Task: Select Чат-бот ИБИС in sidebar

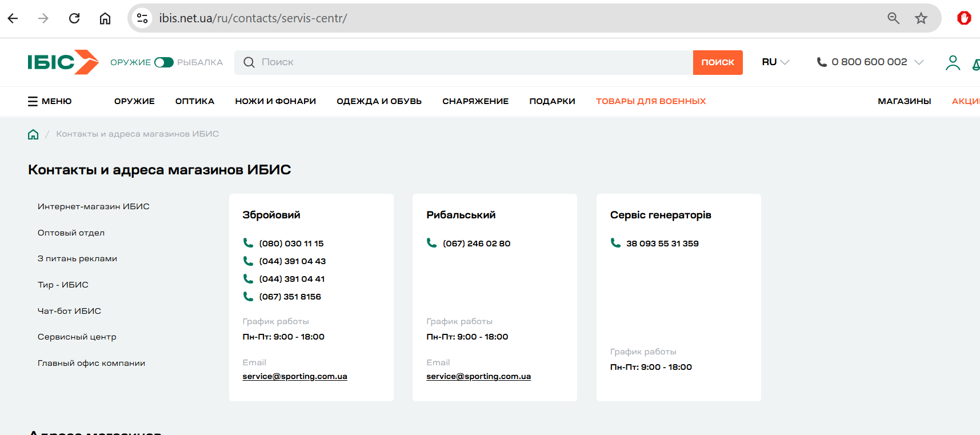Action: tap(69, 311)
